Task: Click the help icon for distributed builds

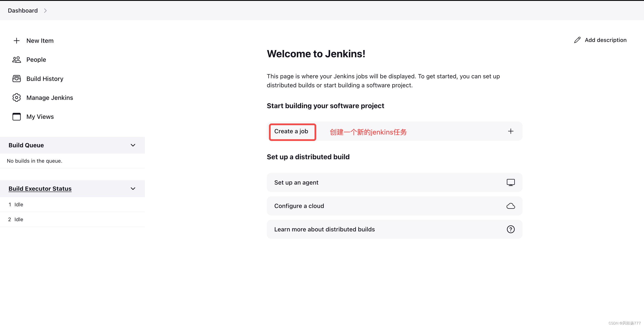Action: pos(511,229)
